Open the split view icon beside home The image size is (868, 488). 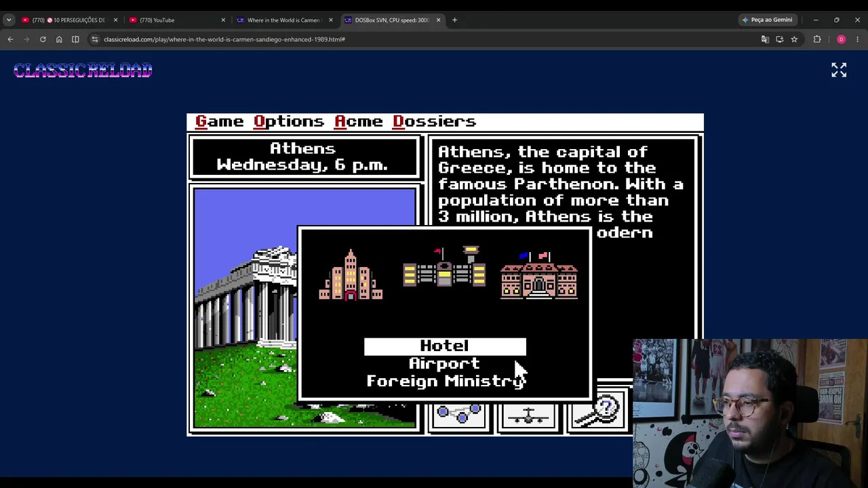(x=75, y=39)
